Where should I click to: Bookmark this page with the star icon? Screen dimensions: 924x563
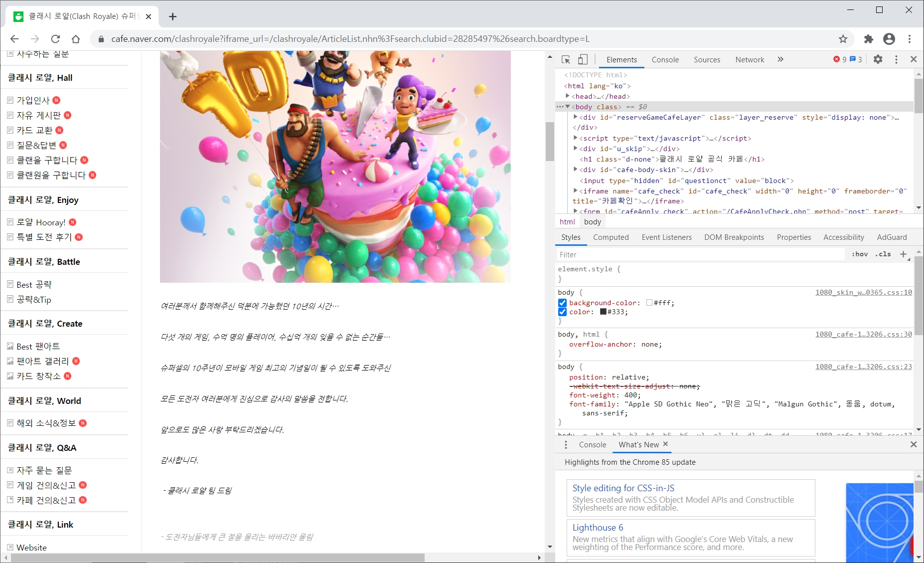843,39
